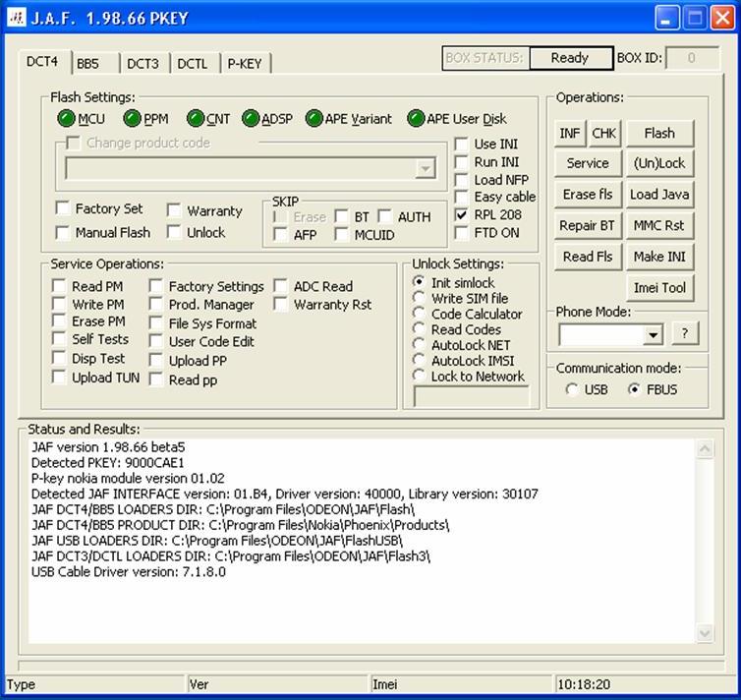Open the Phone Mode dropdown

click(654, 334)
